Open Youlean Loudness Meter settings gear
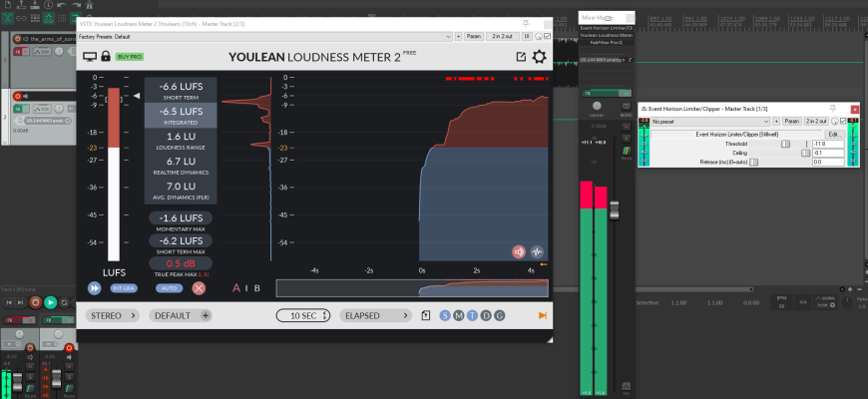This screenshot has height=399, width=868. (x=540, y=57)
